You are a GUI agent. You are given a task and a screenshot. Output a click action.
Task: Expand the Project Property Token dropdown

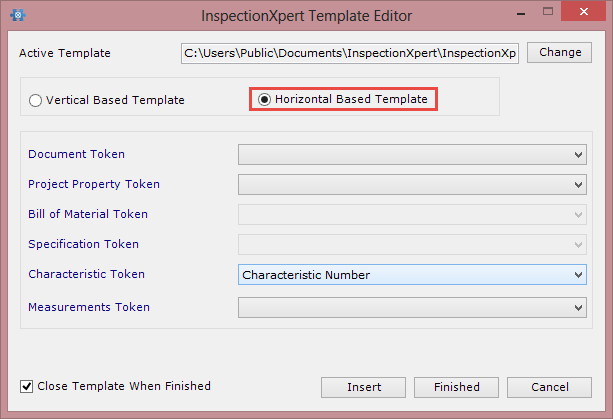pos(412,184)
